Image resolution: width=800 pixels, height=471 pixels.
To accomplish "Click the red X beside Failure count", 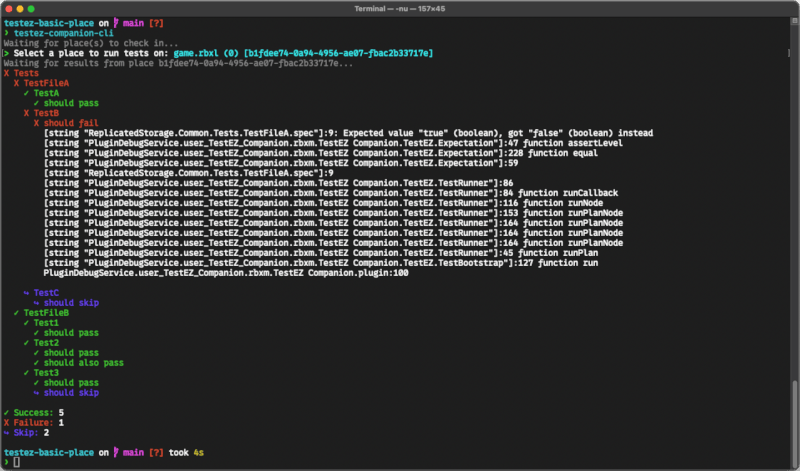I will coord(6,423).
